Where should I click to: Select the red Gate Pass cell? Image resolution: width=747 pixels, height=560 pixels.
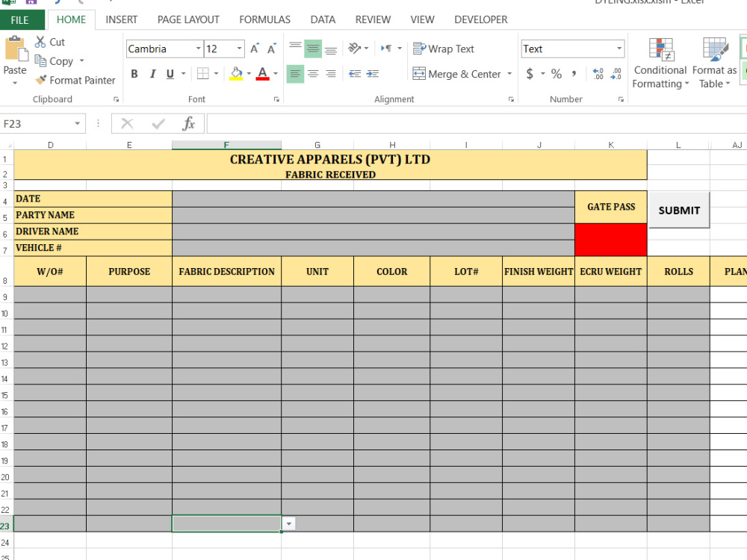(x=611, y=240)
